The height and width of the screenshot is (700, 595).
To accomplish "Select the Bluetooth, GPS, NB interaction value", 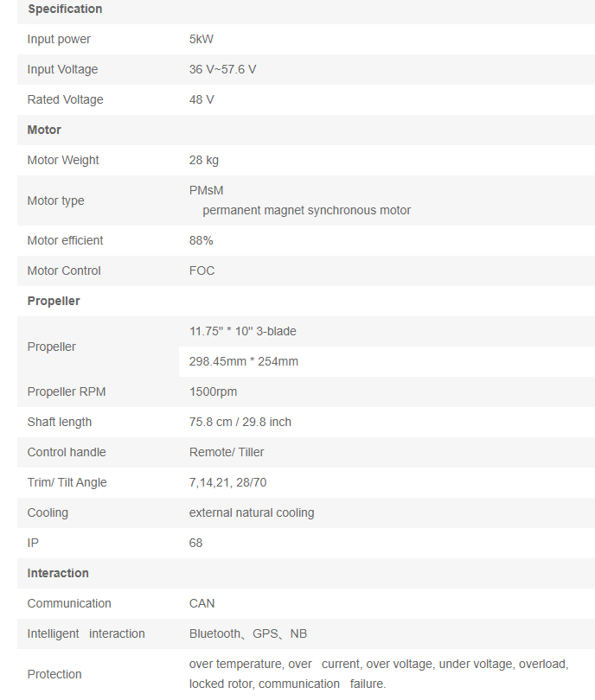I will 248,633.
